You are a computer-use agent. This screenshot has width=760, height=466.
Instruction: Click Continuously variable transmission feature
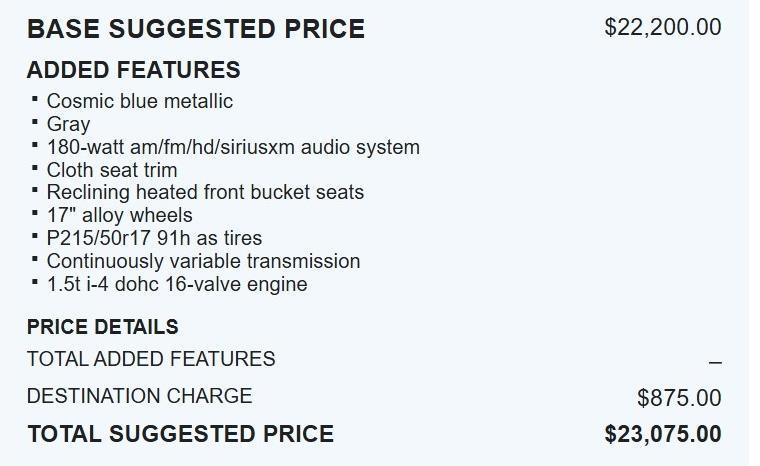[x=203, y=261]
